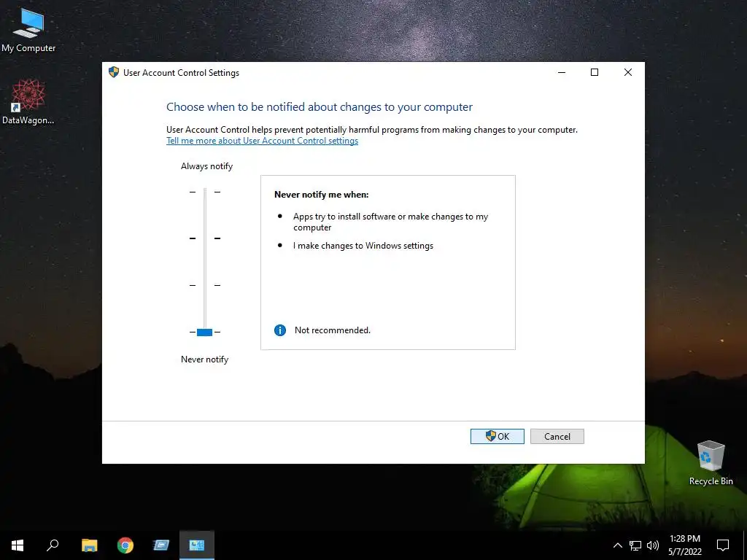This screenshot has width=747, height=560.
Task: Select the DataWagon desktop shortcut
Action: coord(28,102)
